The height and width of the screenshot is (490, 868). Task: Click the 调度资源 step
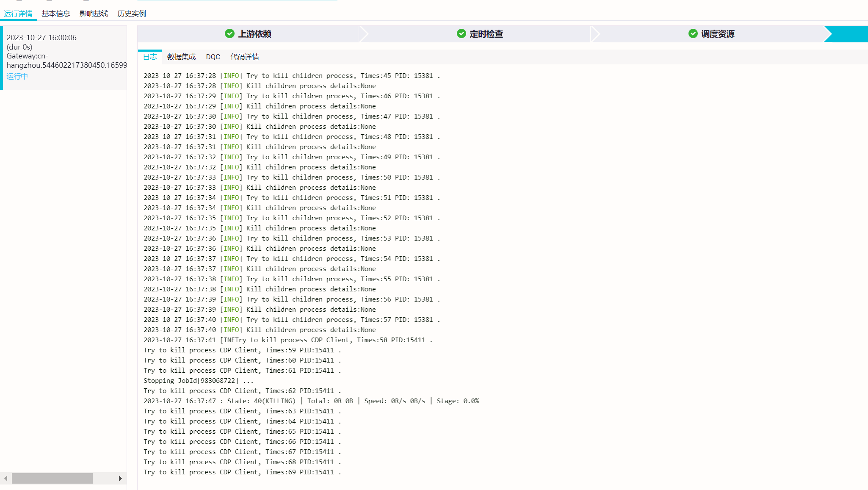pos(712,34)
